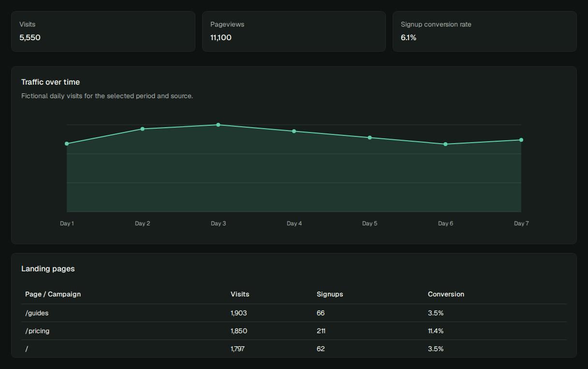Click the "Landing pages" heading
This screenshot has height=369, width=588.
[48, 269]
